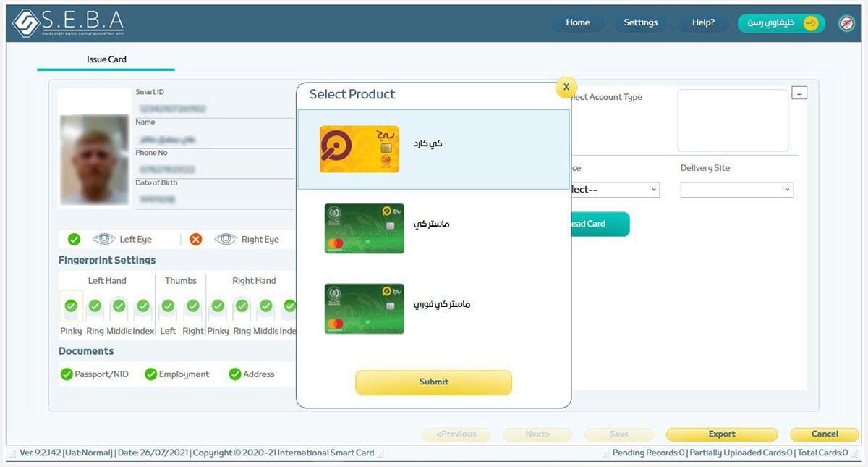Image resolution: width=868 pixels, height=467 pixels.
Task: Click the Read Card button
Action: pos(600,224)
